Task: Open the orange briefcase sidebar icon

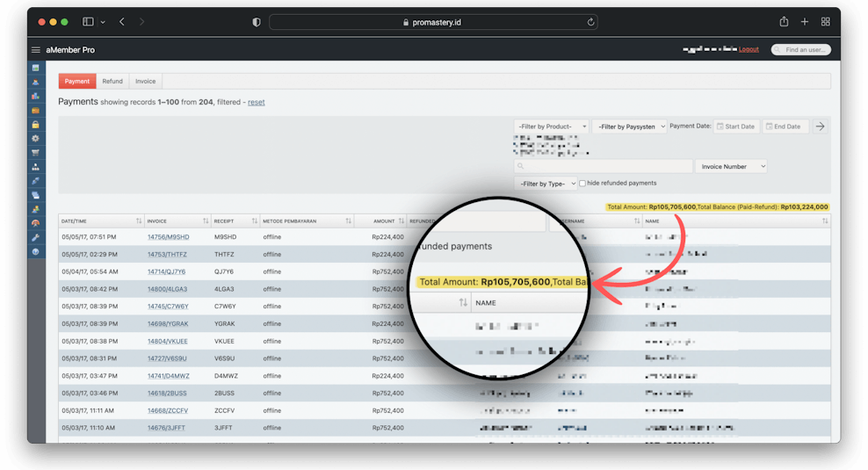Action: pos(35,110)
